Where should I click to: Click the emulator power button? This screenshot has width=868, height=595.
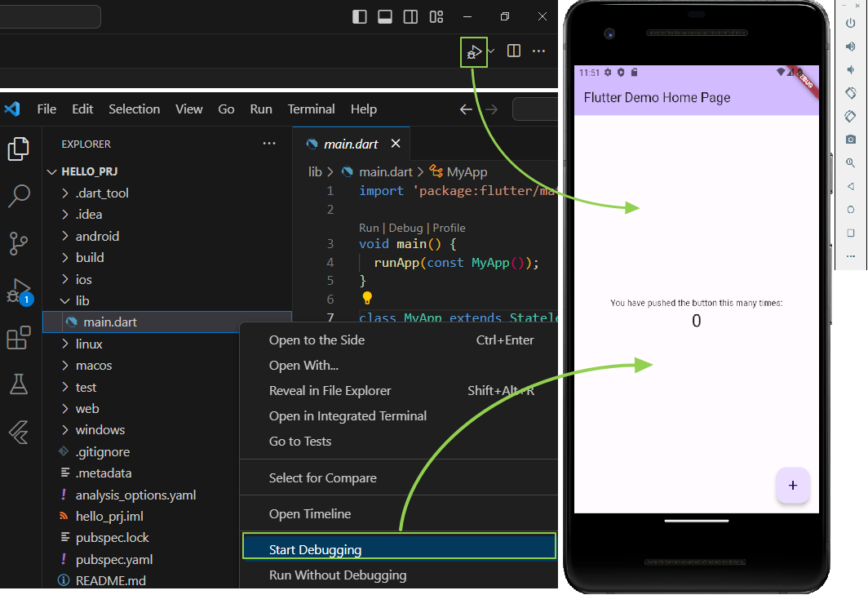click(x=851, y=23)
